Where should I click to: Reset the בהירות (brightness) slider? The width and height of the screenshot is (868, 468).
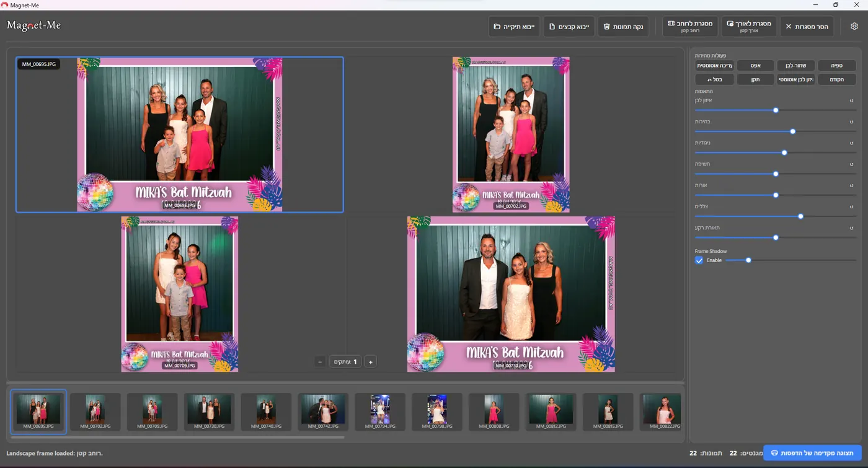tap(852, 121)
